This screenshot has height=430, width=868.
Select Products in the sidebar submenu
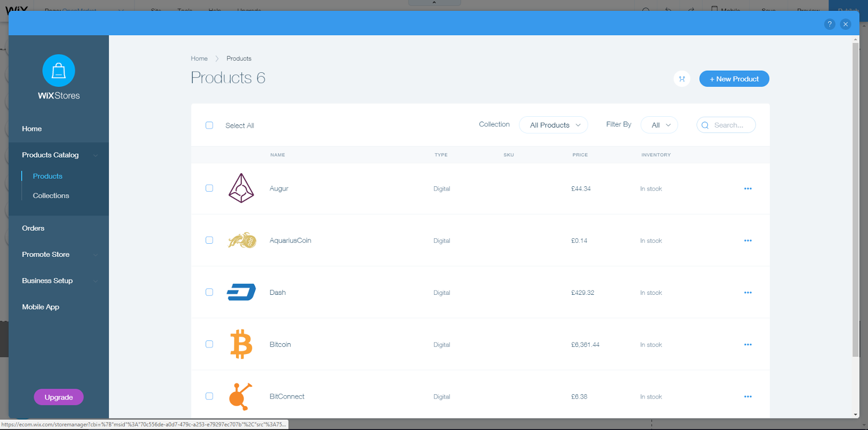click(x=48, y=176)
